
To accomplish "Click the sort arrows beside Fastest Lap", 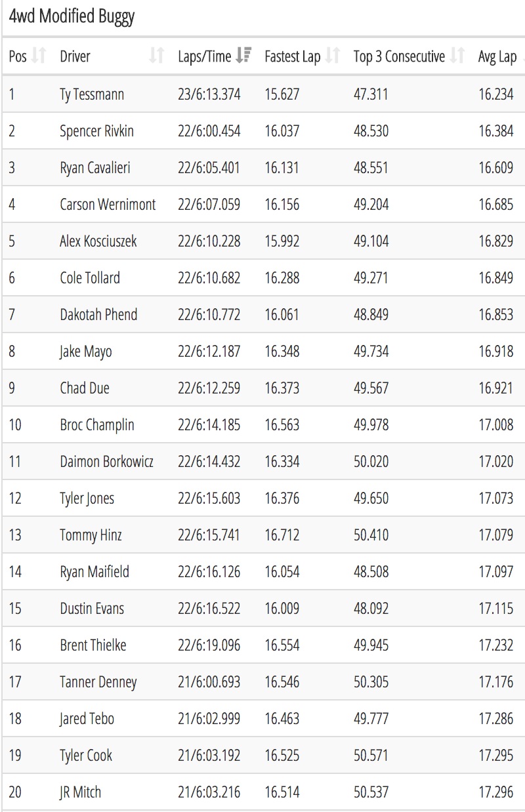I will pos(333,56).
